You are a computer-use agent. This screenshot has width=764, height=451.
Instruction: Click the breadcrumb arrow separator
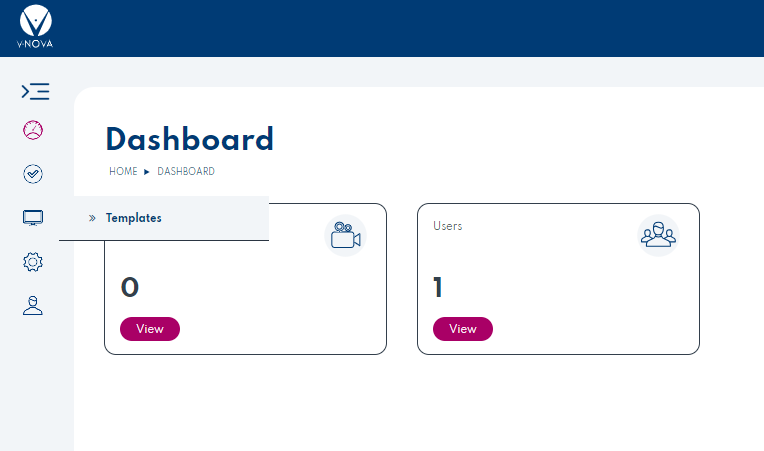pos(147,172)
